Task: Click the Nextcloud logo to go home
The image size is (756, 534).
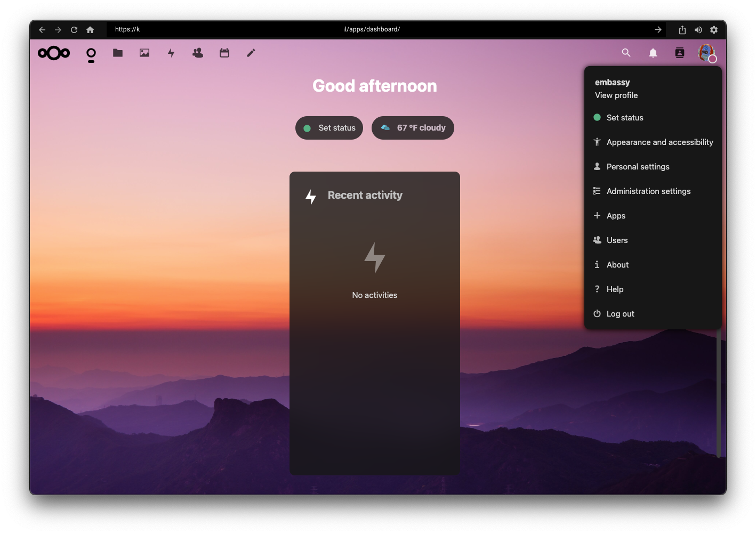Action: click(53, 53)
